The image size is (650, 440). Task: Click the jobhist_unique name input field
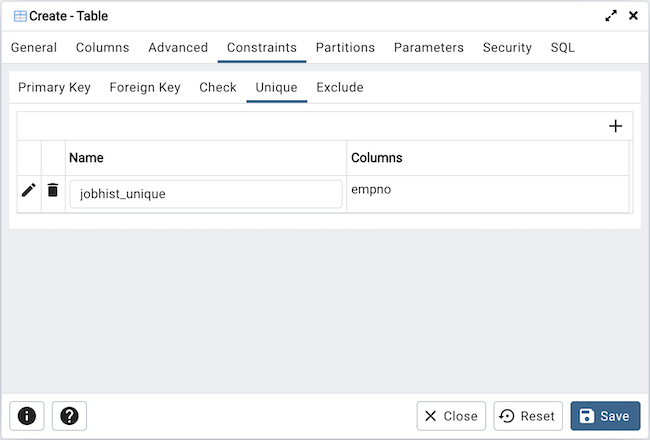[205, 194]
